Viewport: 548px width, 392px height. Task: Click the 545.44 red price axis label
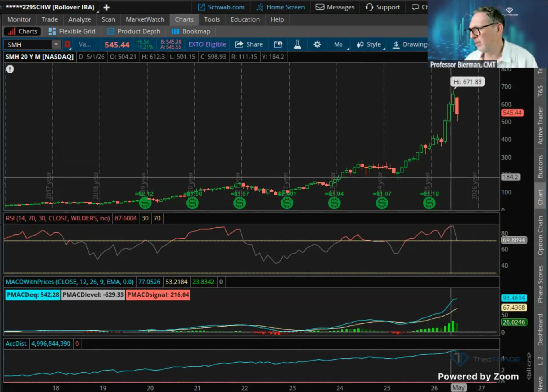tap(512, 113)
